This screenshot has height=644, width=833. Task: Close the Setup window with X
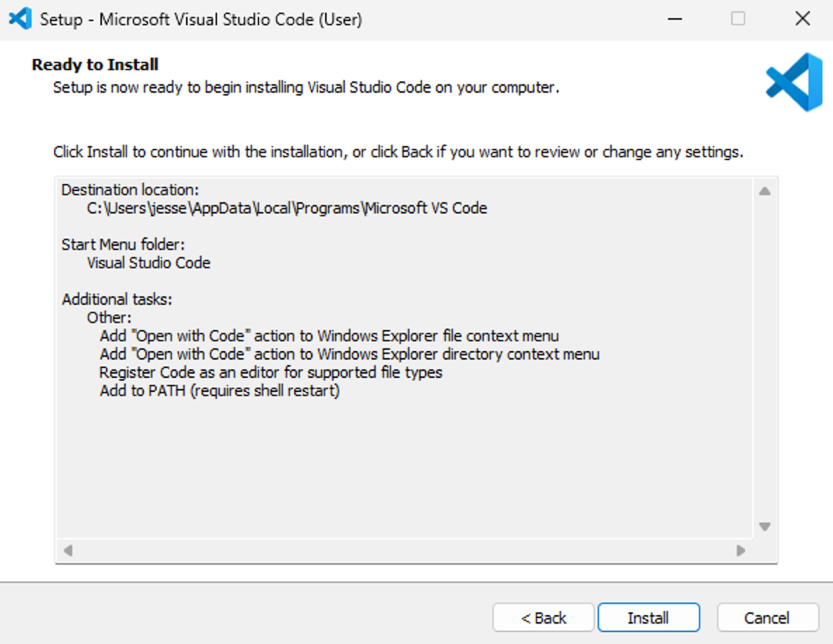pyautogui.click(x=802, y=19)
